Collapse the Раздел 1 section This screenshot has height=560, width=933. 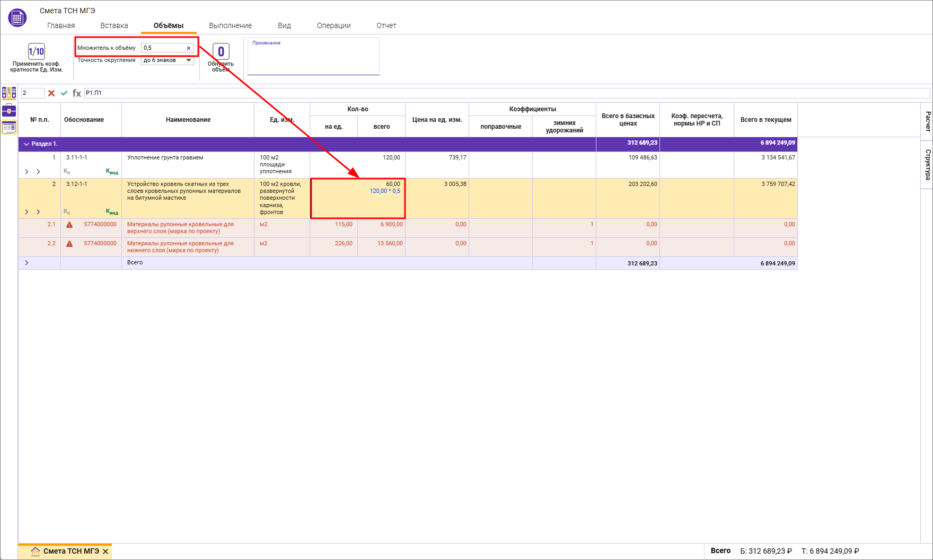coord(27,144)
